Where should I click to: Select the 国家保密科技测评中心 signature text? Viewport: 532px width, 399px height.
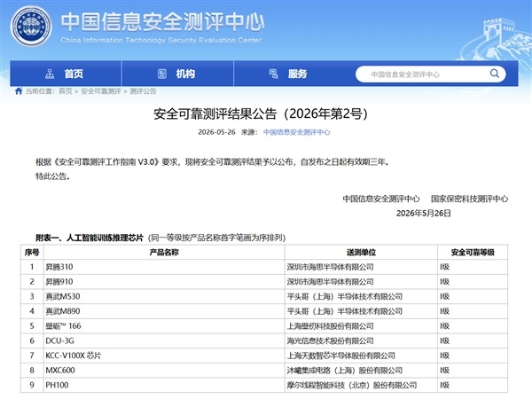(x=470, y=199)
